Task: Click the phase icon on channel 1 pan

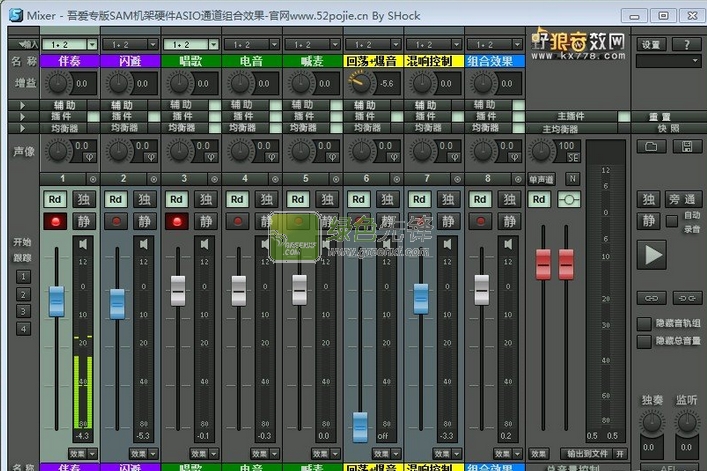Action: click(x=89, y=157)
